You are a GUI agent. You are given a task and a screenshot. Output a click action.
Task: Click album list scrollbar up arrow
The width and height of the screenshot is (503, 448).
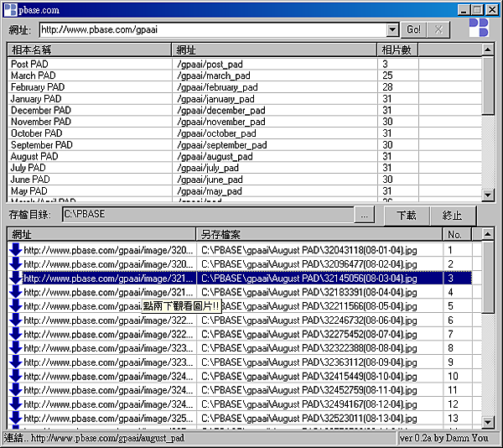point(488,49)
